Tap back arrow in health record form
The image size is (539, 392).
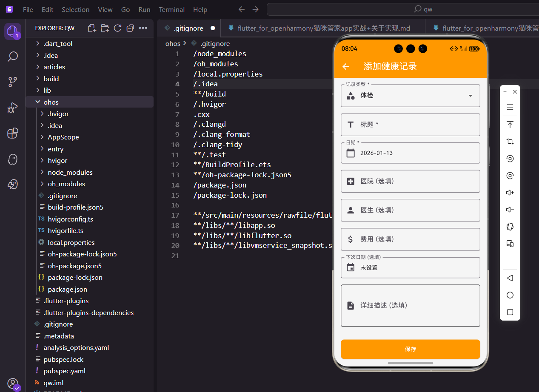346,66
